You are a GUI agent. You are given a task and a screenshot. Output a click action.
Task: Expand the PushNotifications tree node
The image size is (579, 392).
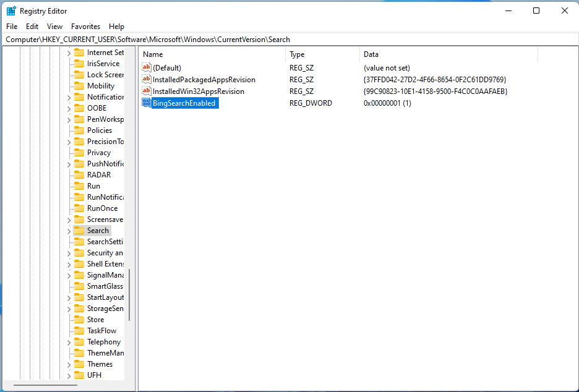[x=69, y=163]
